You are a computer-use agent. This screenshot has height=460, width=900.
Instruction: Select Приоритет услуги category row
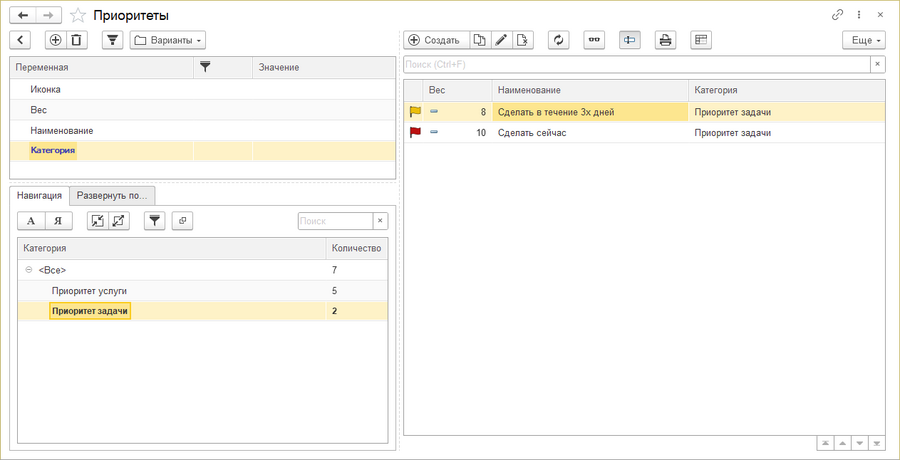89,291
